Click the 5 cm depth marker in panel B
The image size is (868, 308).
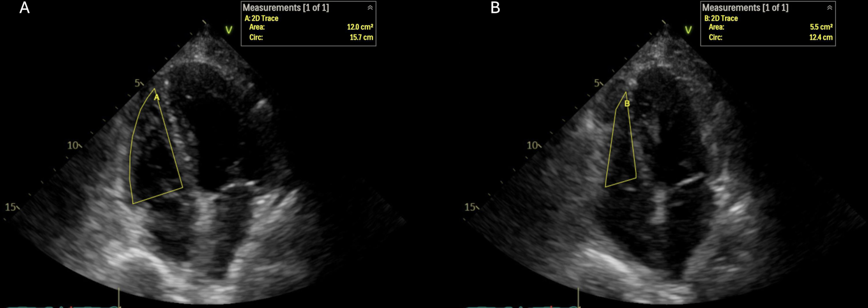click(x=598, y=83)
